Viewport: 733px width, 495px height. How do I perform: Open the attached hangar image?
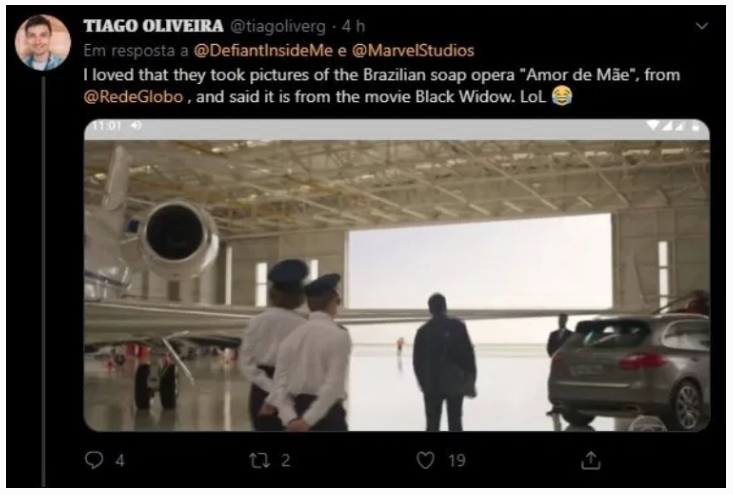tap(397, 275)
